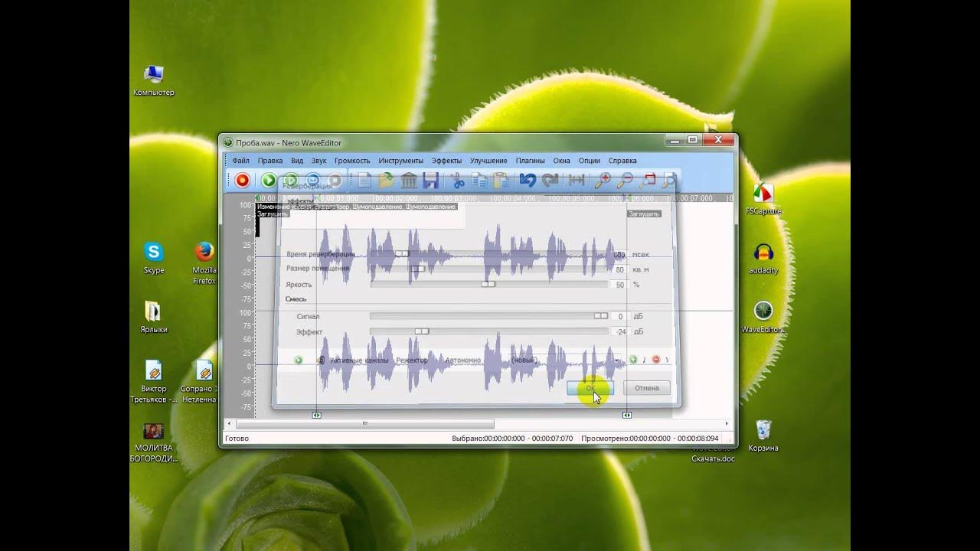Play the whole file with the first green Play icon

pyautogui.click(x=269, y=181)
